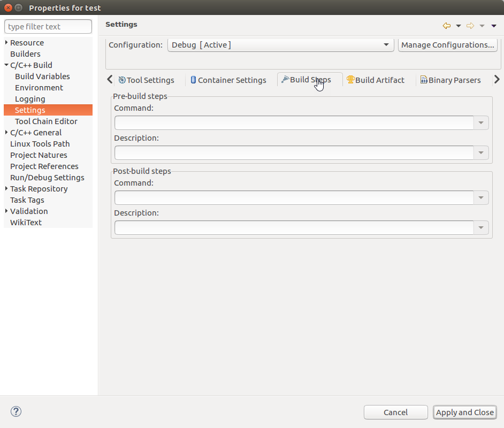Select the Resource tree item label
Viewport: 504px width, 428px height.
[27, 43]
